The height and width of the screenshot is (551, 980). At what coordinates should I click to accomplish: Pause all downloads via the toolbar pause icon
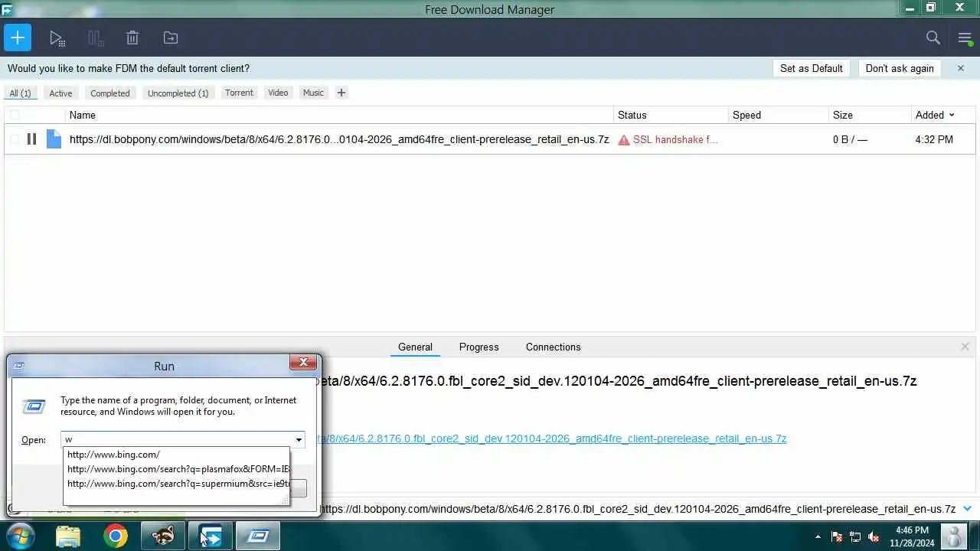pos(95,37)
